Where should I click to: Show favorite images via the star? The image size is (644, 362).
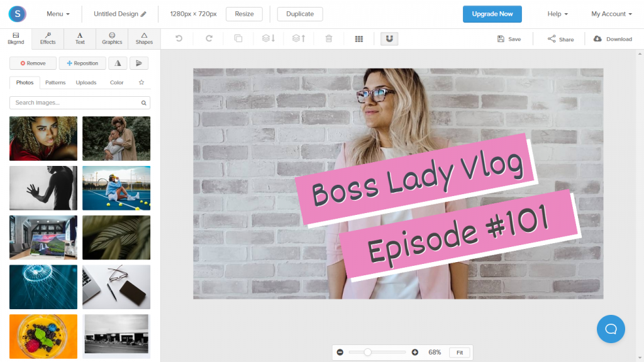[x=142, y=82]
